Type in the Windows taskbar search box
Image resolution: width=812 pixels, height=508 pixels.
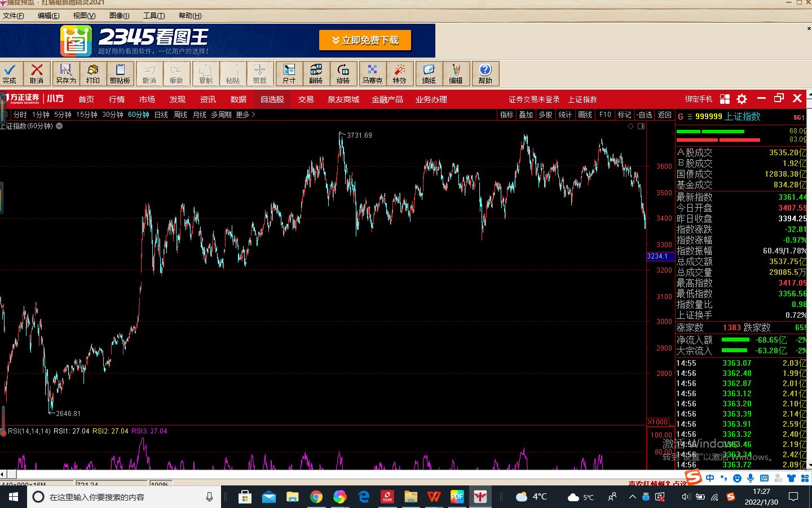click(x=124, y=497)
